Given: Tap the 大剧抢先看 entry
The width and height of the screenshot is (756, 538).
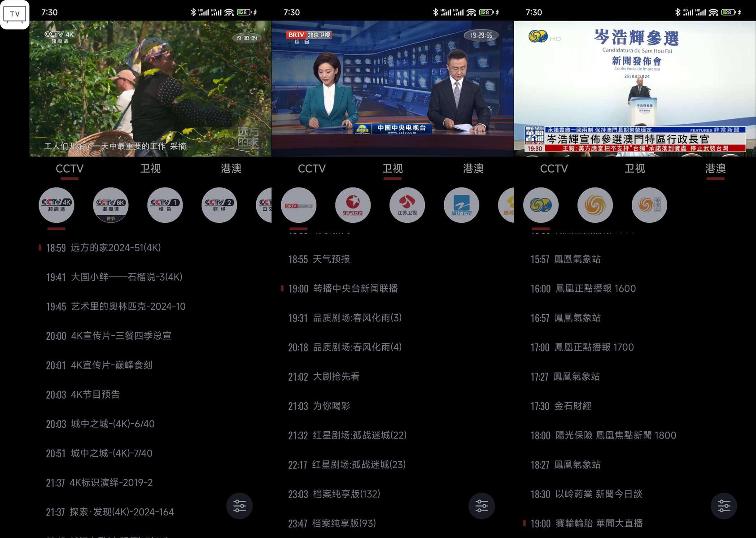Looking at the screenshot, I should pyautogui.click(x=324, y=377).
